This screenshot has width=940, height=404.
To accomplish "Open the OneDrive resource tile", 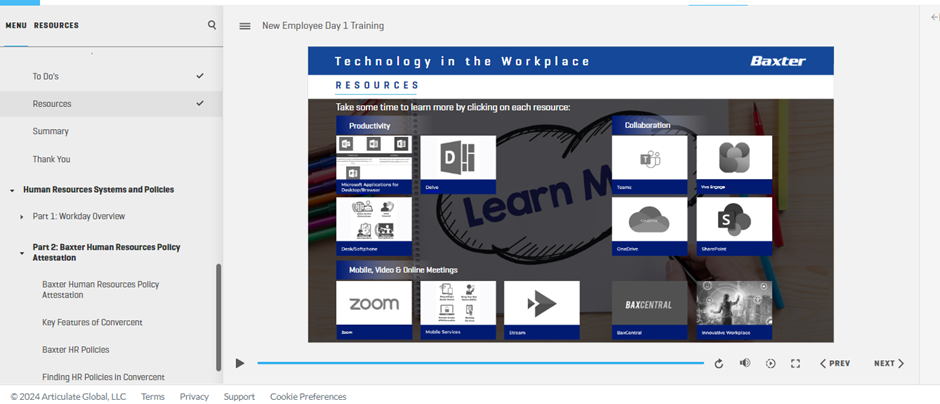I will coord(650,227).
